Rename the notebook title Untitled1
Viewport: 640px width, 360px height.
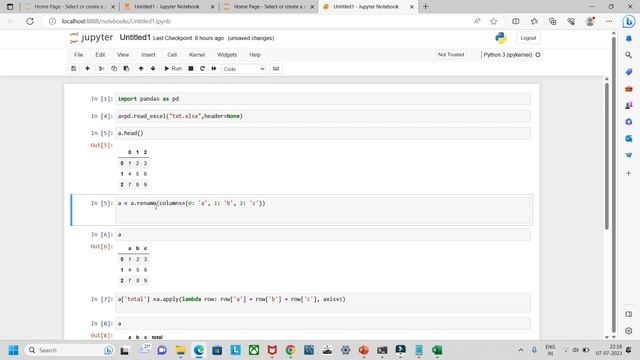coord(135,38)
